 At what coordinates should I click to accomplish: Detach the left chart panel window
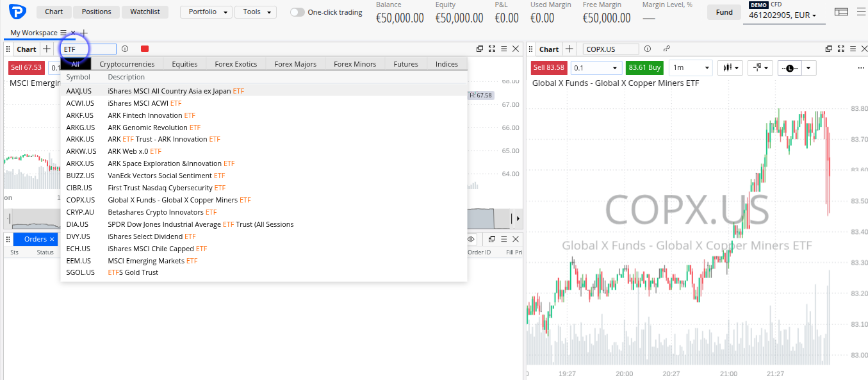tap(480, 49)
